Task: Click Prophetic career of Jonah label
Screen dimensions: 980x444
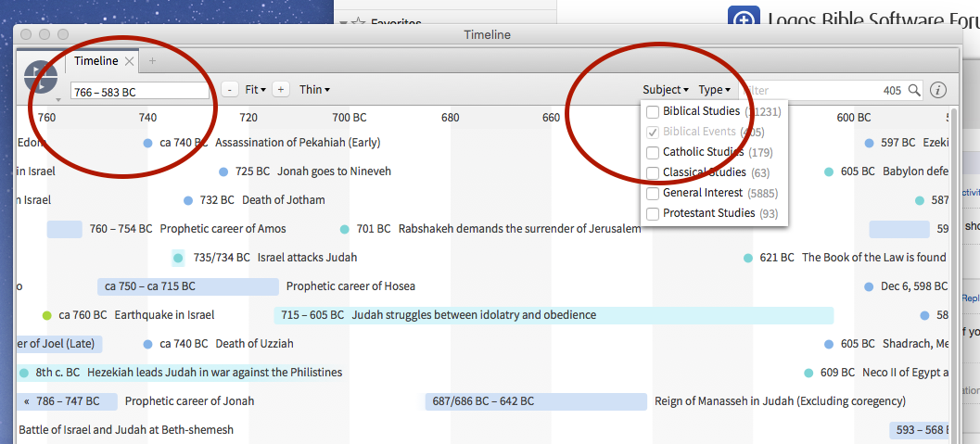Action: pos(189,401)
